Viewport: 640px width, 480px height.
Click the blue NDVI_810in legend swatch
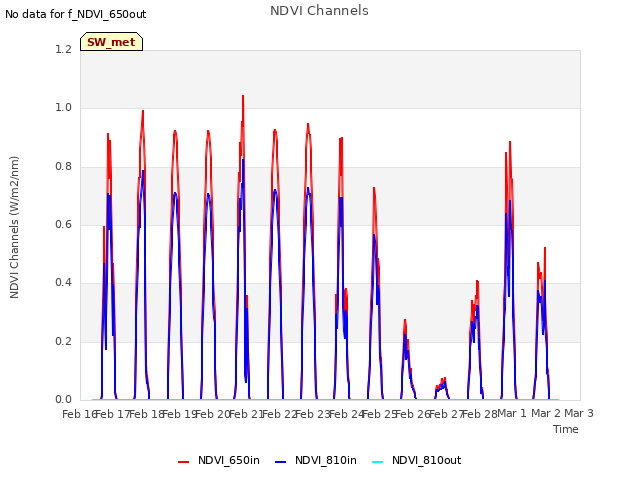281,462
